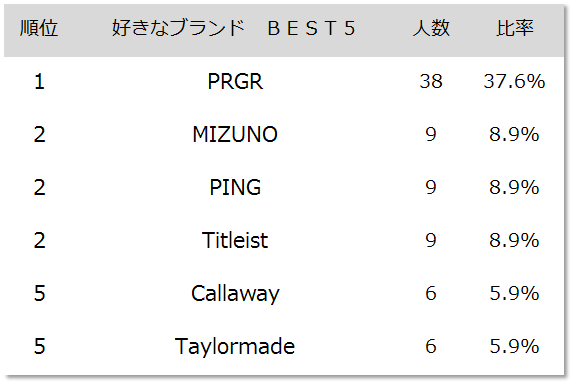Click the 38 people count value

pyautogui.click(x=431, y=81)
